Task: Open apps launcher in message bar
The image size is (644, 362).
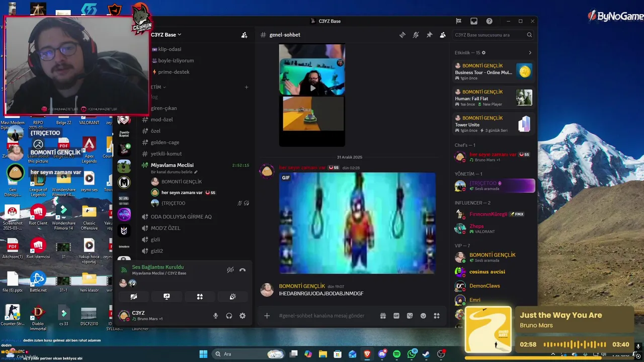Action: 437,316
